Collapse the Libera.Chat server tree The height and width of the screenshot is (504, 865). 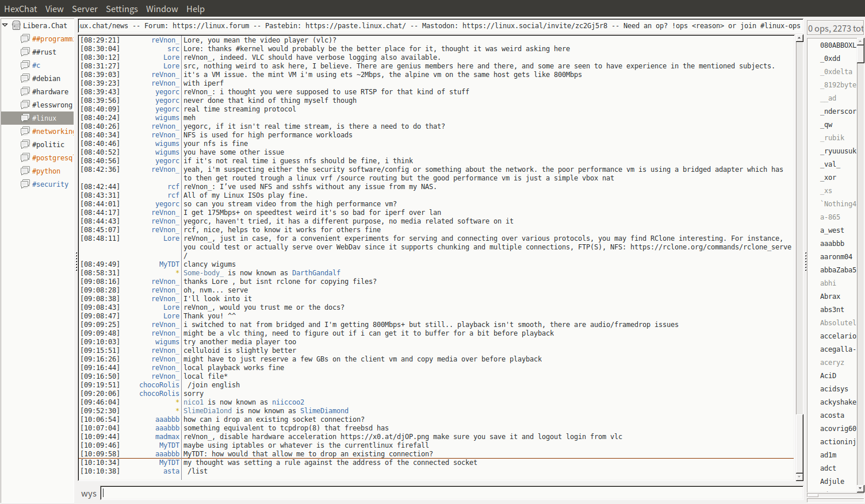5,25
